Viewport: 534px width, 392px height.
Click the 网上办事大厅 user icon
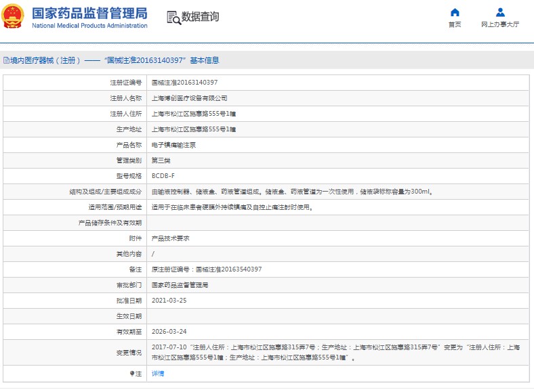[500, 12]
